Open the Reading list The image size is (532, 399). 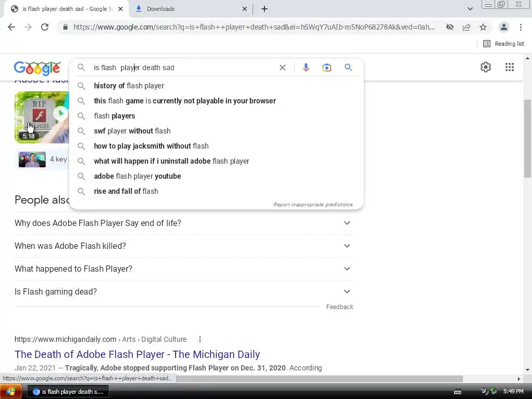coord(503,44)
